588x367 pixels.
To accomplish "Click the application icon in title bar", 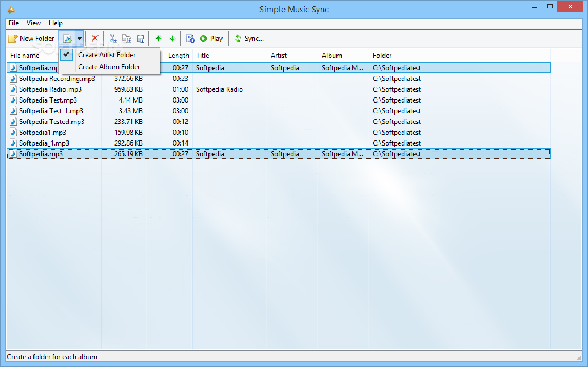I will pos(11,10).
